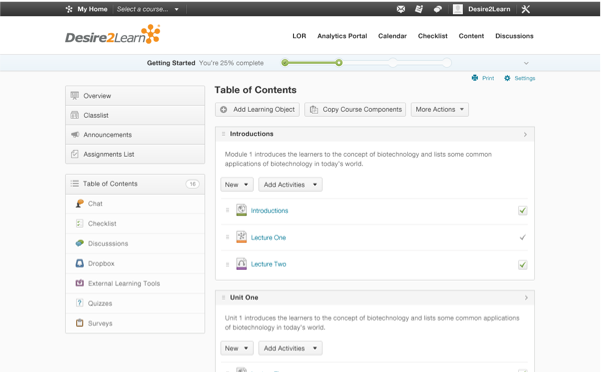Image resolution: width=602 pixels, height=372 pixels.
Task: Click the Assignments List icon
Action: 75,154
